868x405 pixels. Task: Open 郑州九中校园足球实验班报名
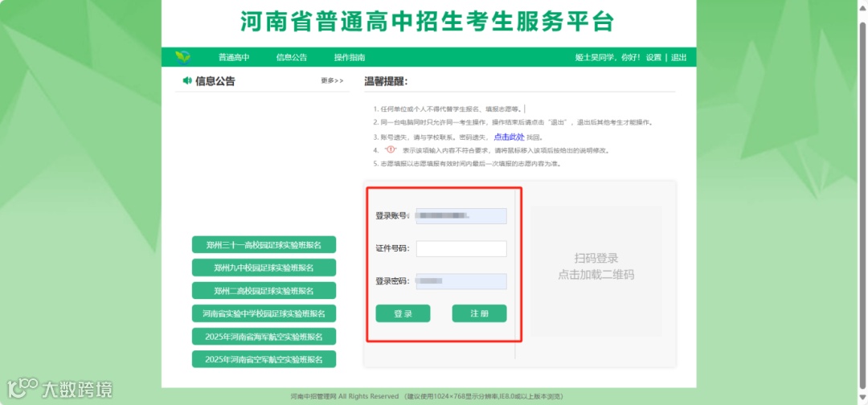click(264, 268)
